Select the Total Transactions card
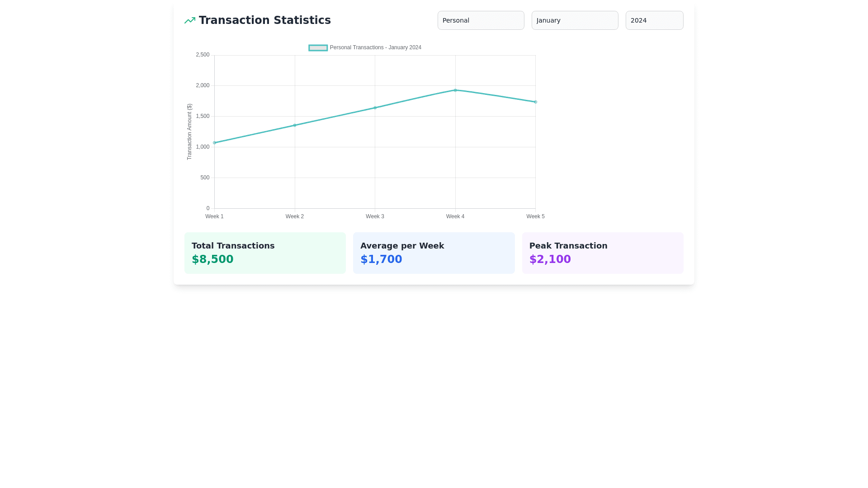The width and height of the screenshot is (868, 488). point(265,253)
